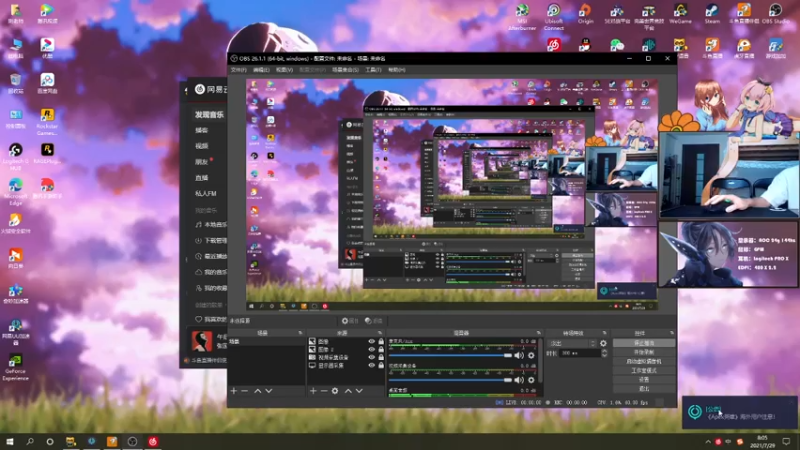The height and width of the screenshot is (450, 800).
Task: Open Steam desktop shortcut
Action: (712, 14)
